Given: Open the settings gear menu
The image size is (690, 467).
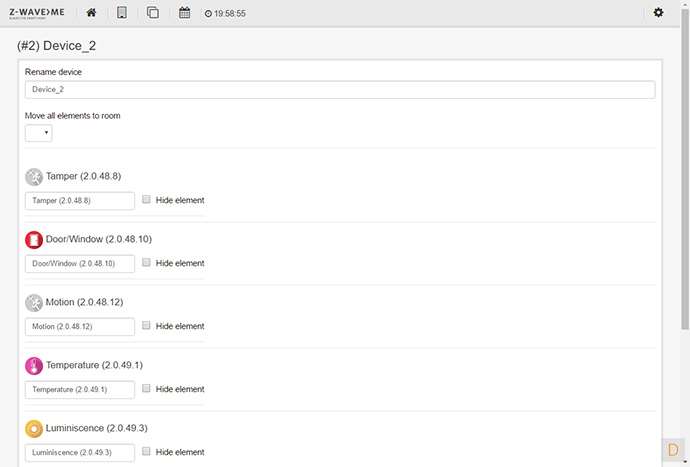Looking at the screenshot, I should click(658, 12).
